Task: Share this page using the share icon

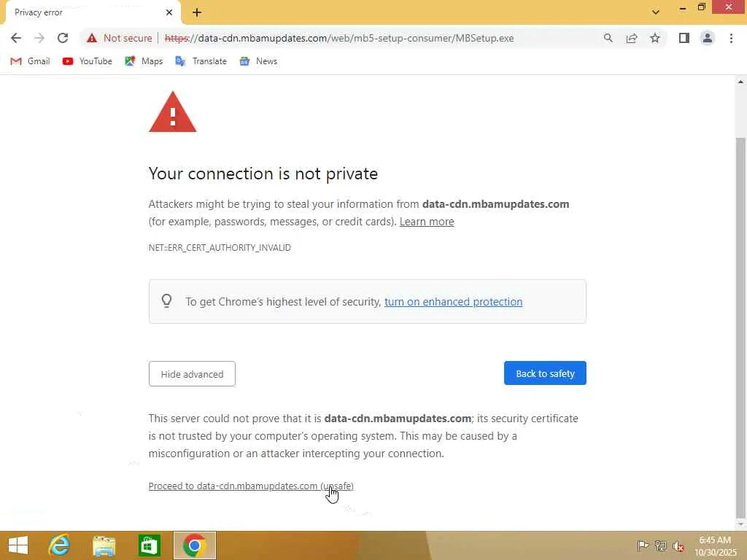Action: click(632, 38)
